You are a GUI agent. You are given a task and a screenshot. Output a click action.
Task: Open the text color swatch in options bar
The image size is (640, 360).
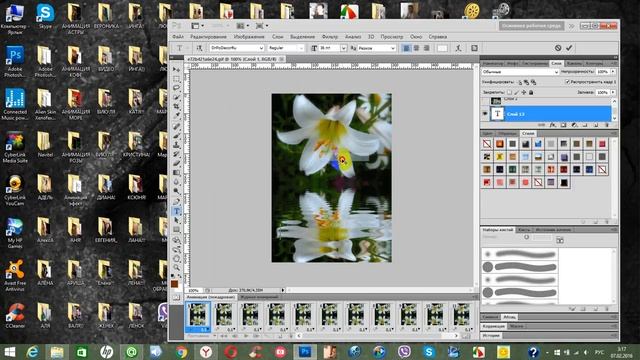[442, 48]
